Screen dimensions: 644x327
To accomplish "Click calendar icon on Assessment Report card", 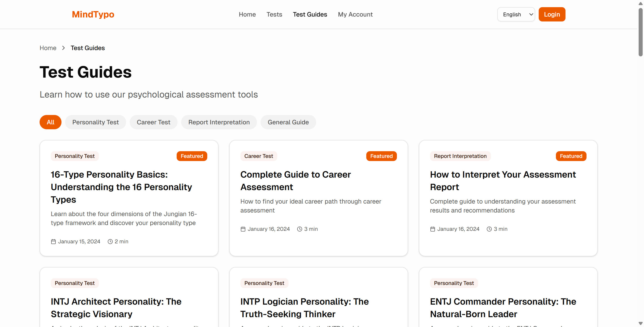I will pos(432,229).
